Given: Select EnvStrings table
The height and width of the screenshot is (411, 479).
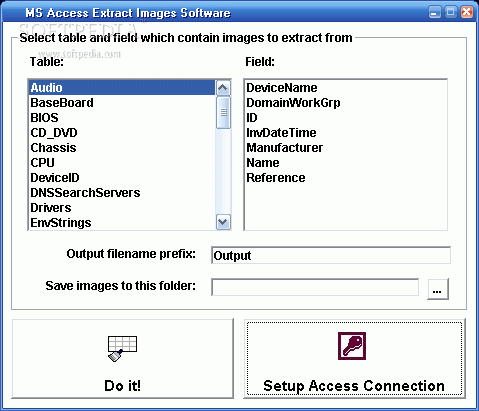Looking at the screenshot, I should pos(122,223).
